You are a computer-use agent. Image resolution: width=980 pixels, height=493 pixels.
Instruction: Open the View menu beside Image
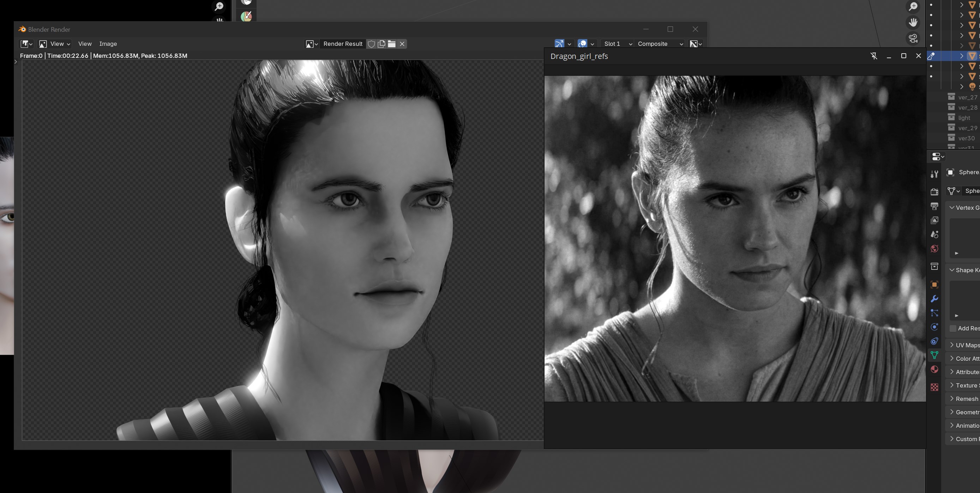[85, 44]
